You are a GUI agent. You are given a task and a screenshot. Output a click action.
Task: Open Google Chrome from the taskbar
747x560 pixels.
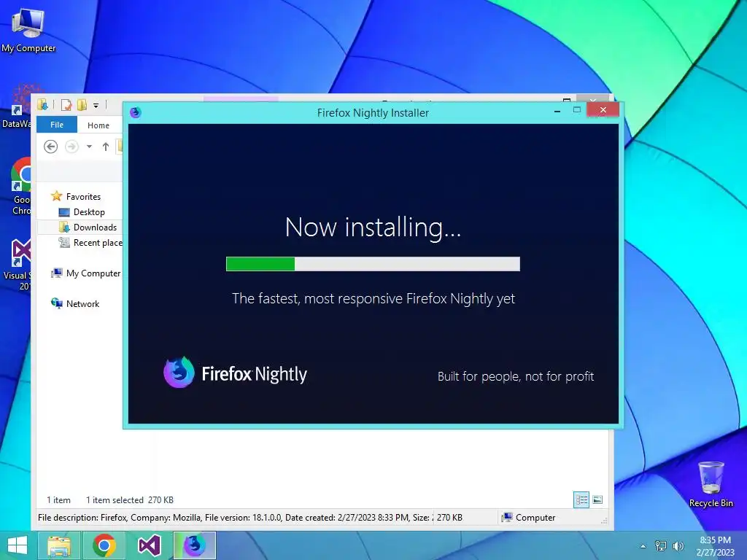(104, 545)
